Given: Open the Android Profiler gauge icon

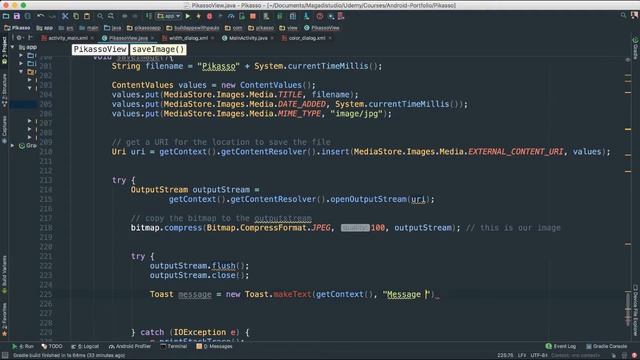Looking at the screenshot, I should coord(231,16).
